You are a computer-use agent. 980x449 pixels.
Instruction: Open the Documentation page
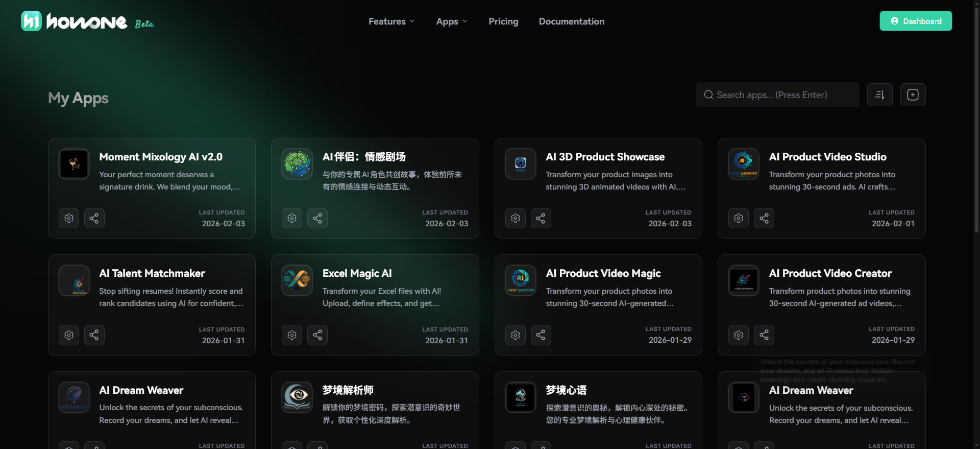pos(572,21)
